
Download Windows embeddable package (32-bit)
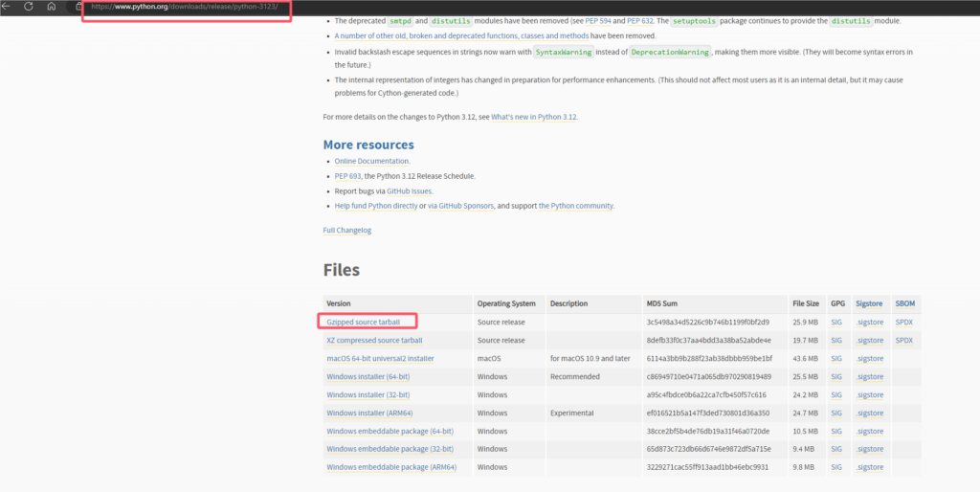point(390,449)
